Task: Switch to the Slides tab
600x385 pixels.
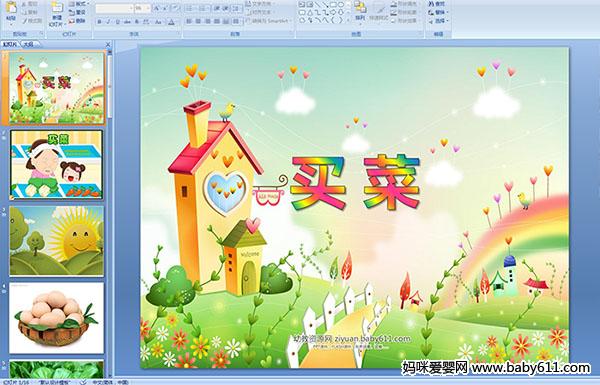Action: pyautogui.click(x=10, y=44)
